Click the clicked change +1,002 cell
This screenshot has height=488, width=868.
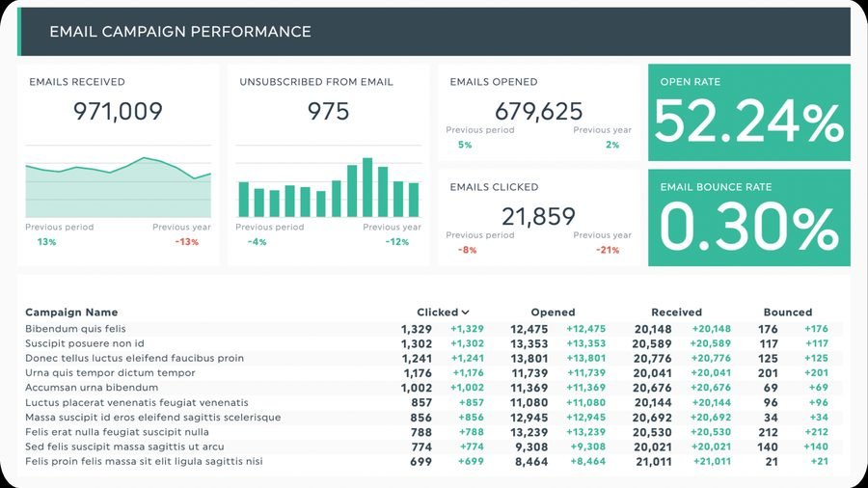pos(467,388)
